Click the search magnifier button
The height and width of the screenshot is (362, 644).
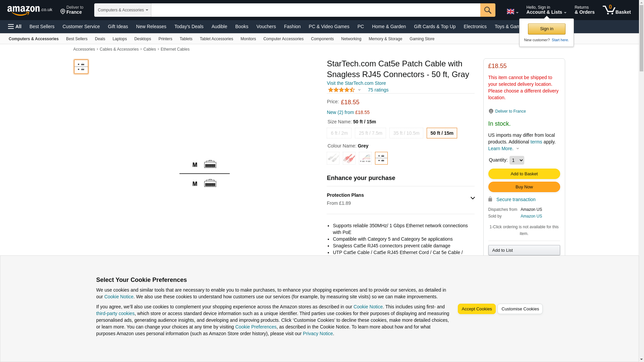487,10
